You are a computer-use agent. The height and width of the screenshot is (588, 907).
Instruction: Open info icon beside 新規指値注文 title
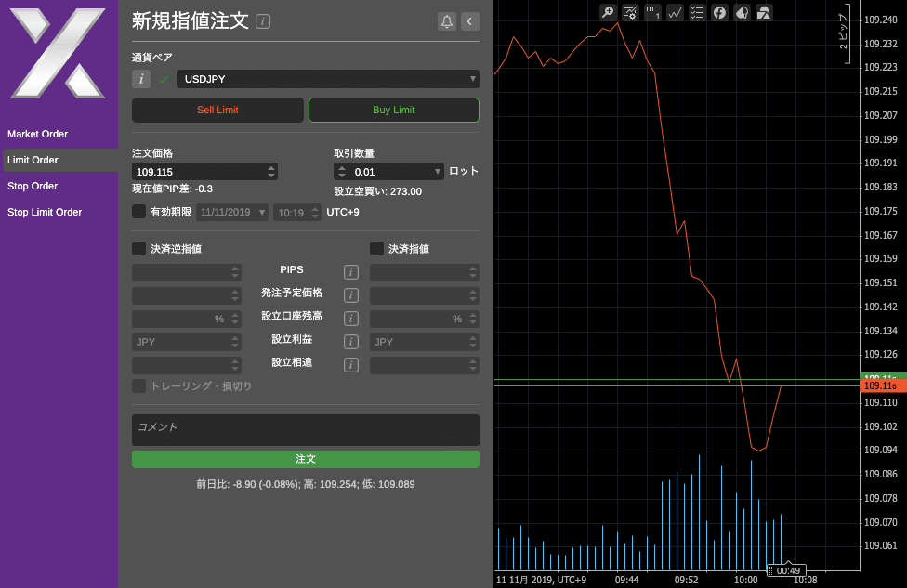pos(263,21)
